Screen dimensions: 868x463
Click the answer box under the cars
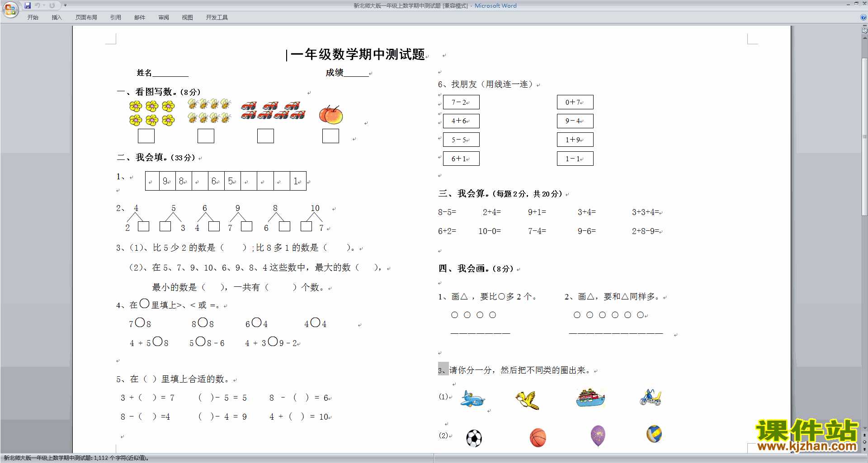265,136
